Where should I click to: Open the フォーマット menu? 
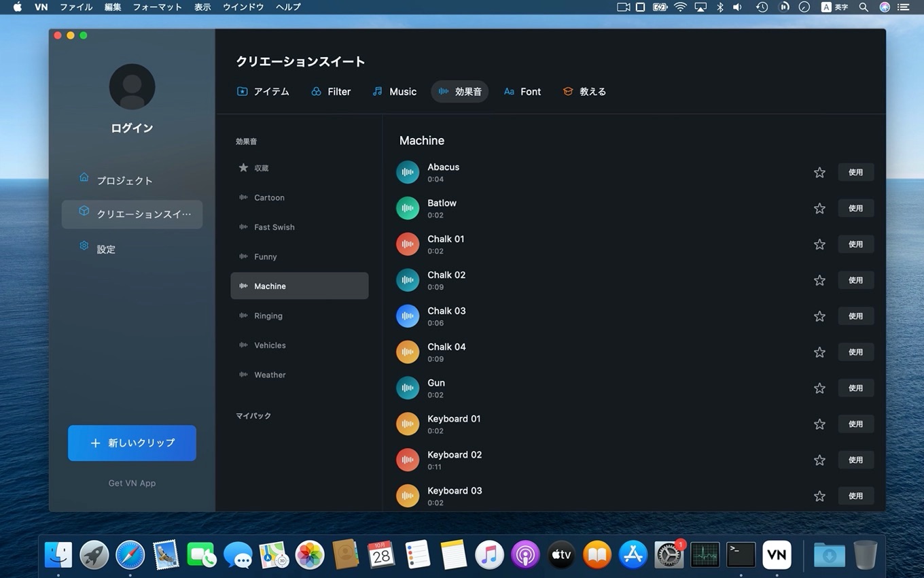tap(157, 7)
